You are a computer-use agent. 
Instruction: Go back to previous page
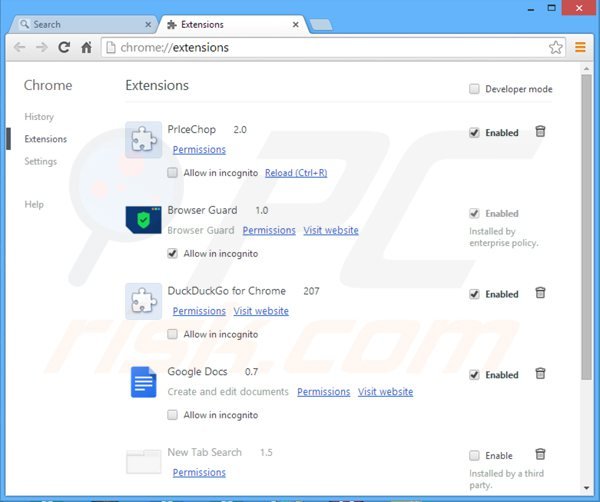(x=20, y=47)
